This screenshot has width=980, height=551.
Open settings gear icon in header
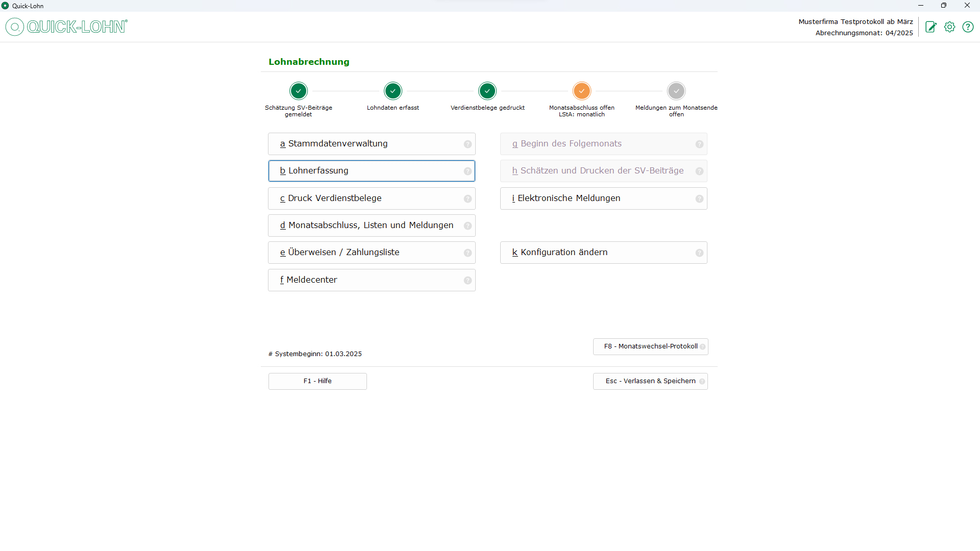pyautogui.click(x=949, y=27)
